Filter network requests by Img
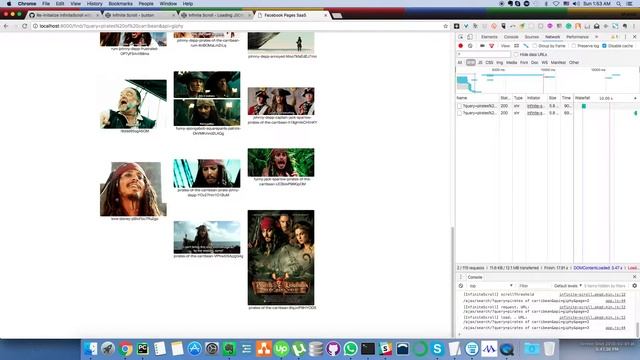This screenshot has height=360, width=640. tap(500, 62)
